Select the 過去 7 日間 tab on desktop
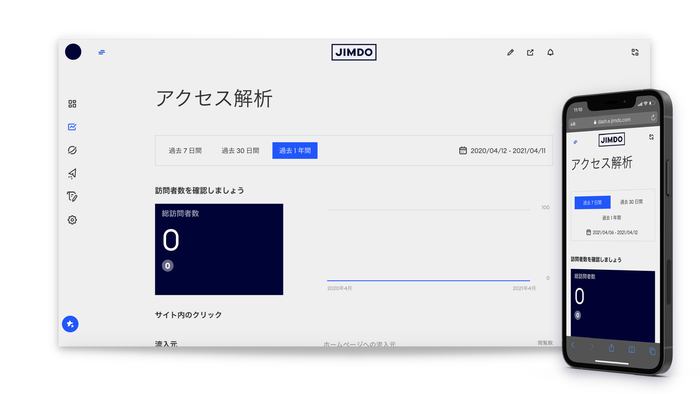This screenshot has width=700, height=394. click(x=185, y=151)
